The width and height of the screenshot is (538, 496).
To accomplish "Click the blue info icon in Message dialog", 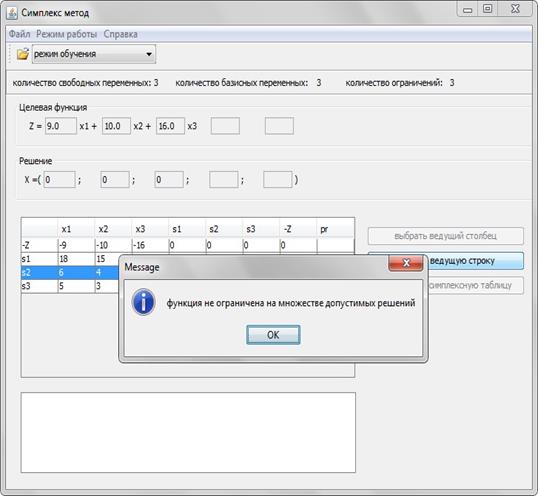I will (143, 302).
